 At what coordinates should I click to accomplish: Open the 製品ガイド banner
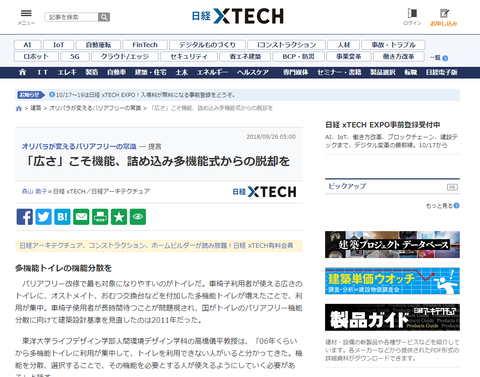pos(392,317)
